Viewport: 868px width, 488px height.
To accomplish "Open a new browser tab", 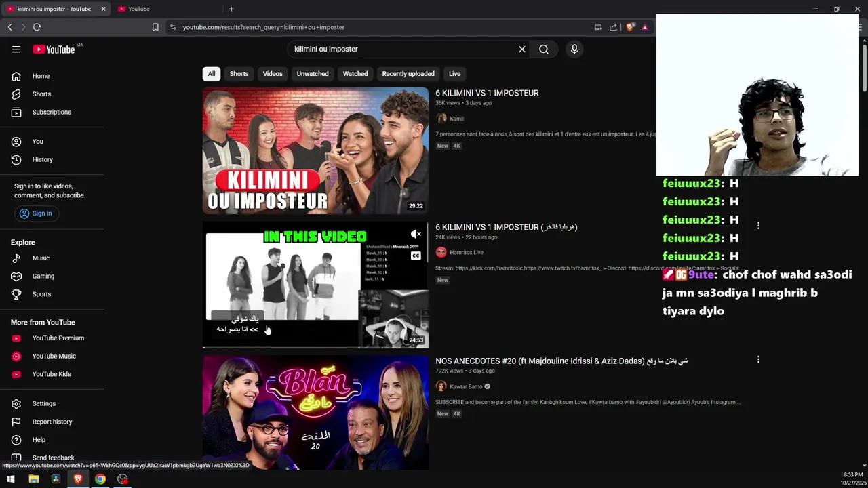I will (231, 9).
